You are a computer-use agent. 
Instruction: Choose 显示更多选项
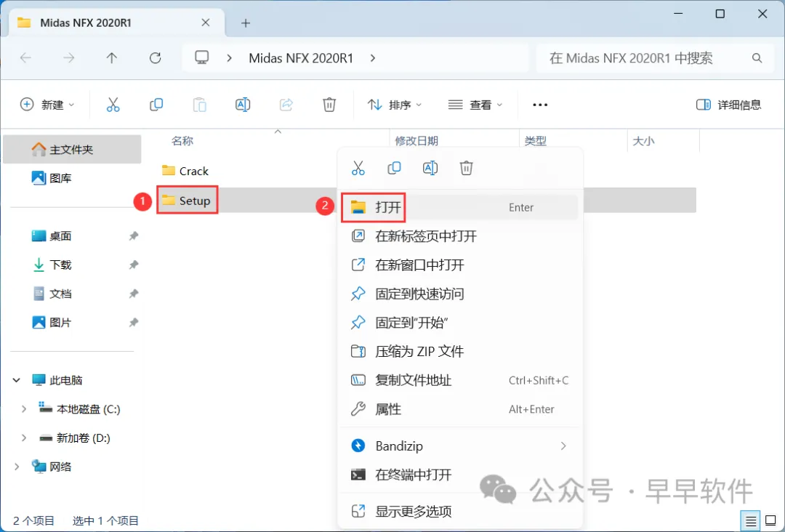click(459, 511)
